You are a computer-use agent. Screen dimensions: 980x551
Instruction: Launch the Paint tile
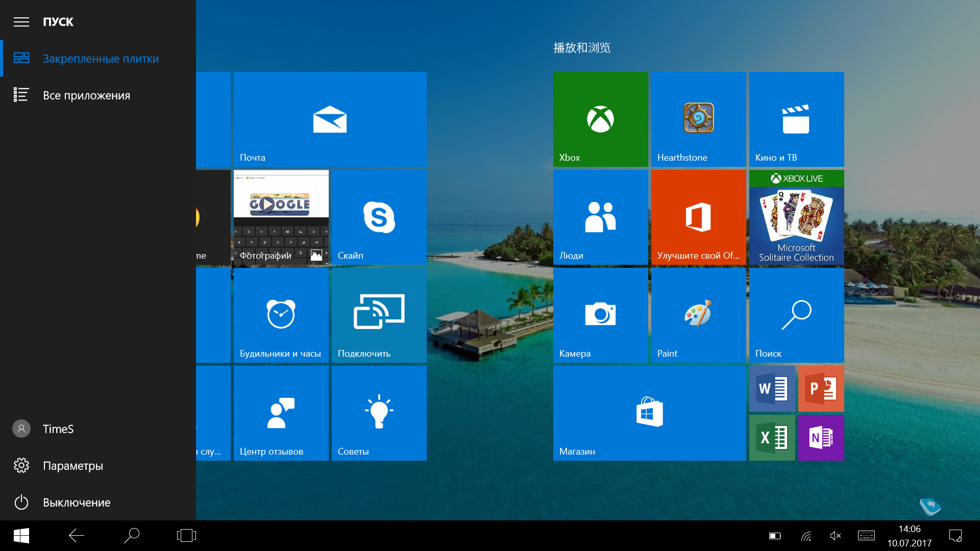[698, 315]
